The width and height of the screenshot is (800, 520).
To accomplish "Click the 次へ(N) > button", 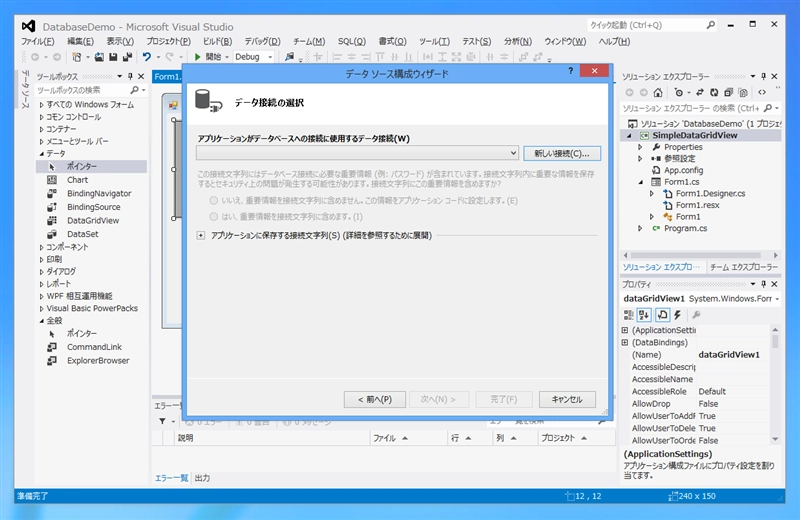I will (438, 400).
